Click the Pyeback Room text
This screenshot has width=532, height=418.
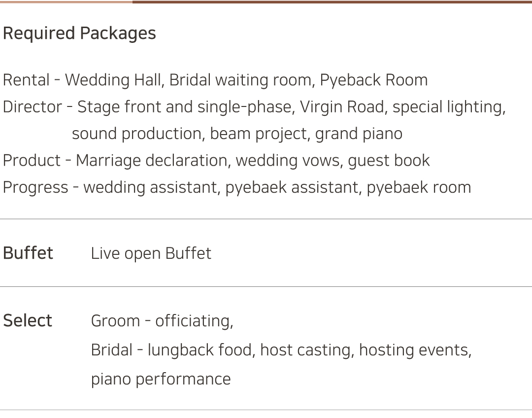(x=374, y=80)
